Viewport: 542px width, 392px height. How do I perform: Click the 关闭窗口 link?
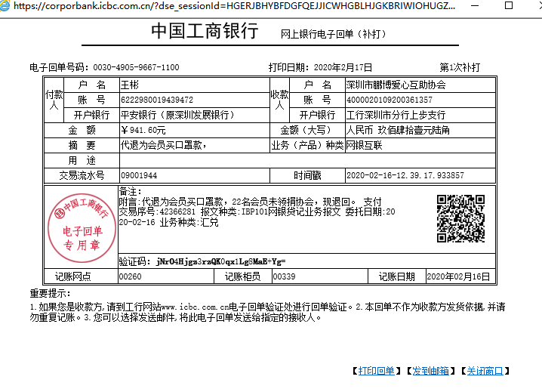[x=485, y=371]
